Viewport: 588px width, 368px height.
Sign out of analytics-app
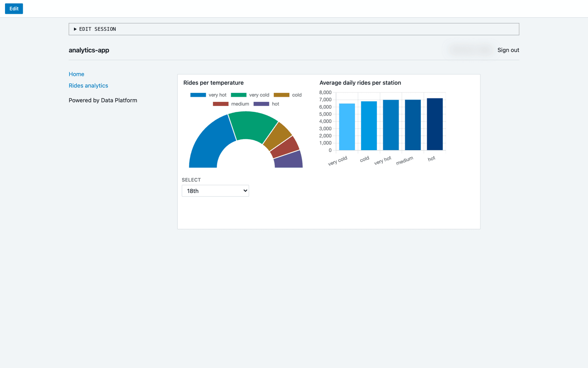pos(508,50)
